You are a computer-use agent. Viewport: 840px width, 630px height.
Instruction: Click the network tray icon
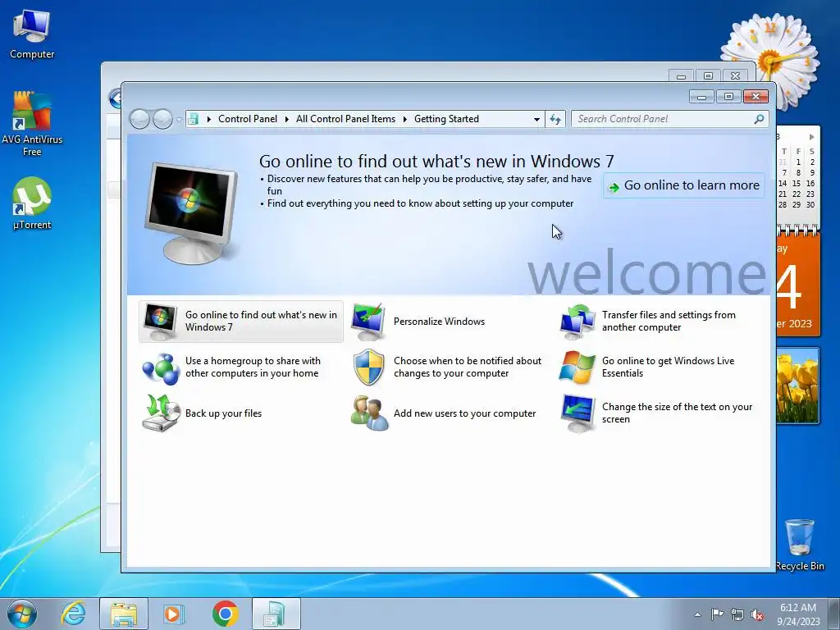[x=737, y=614]
